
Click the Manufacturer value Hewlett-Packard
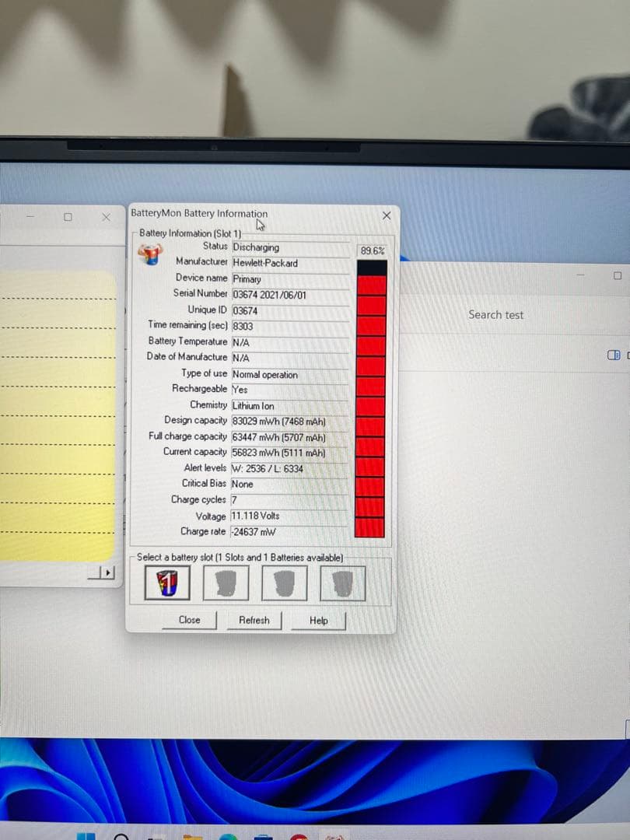point(290,263)
